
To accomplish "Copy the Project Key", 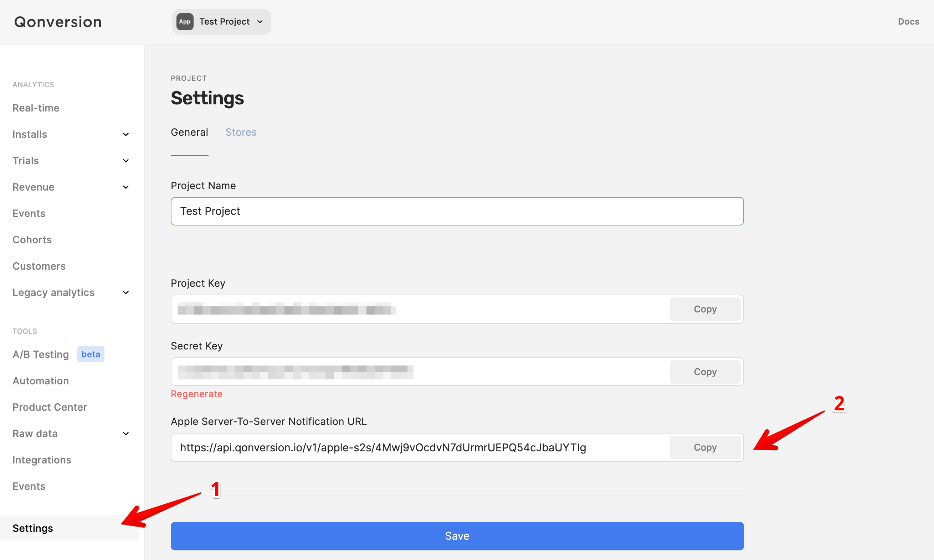I will click(704, 309).
